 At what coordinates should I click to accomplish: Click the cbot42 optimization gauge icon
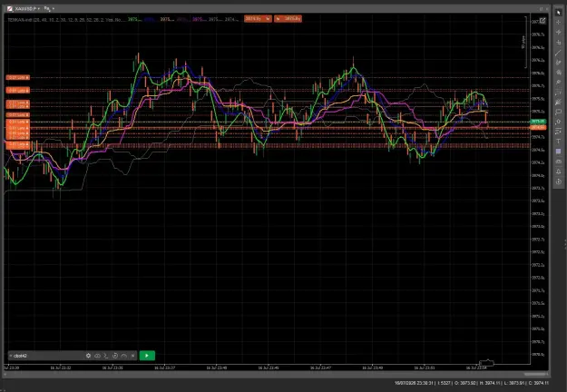pos(124,356)
